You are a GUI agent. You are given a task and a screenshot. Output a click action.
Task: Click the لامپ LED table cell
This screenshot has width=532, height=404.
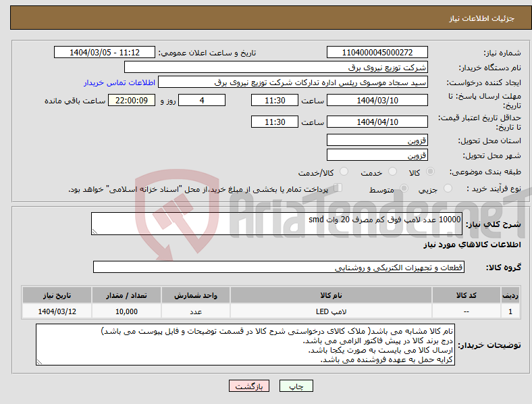point(331,311)
